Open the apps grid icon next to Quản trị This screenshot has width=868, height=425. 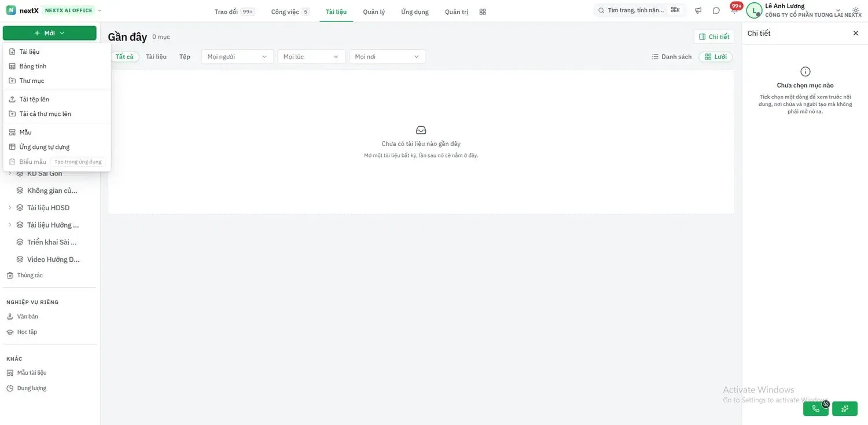[x=483, y=12]
